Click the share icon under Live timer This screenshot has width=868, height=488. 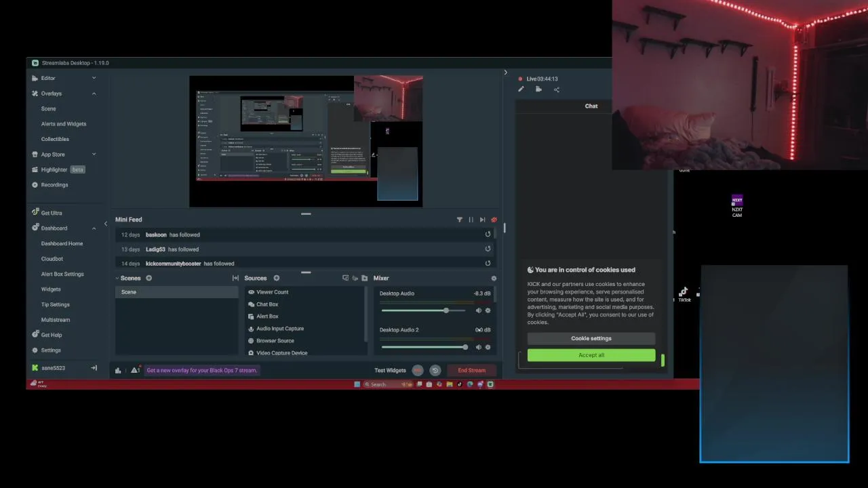tap(557, 89)
